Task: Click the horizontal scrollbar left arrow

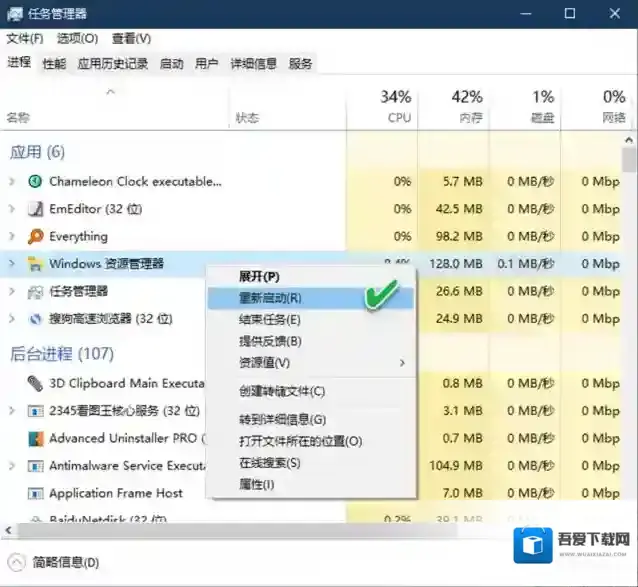Action: (x=9, y=530)
